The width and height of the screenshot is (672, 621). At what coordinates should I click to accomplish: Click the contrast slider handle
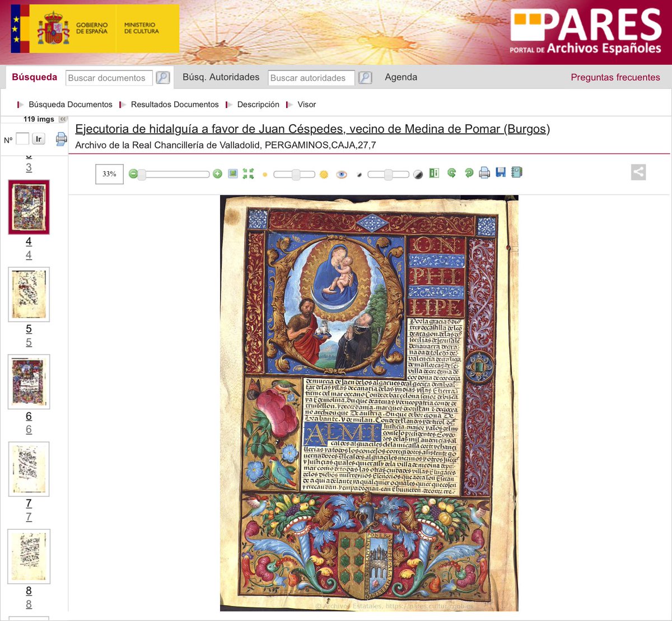(x=388, y=175)
